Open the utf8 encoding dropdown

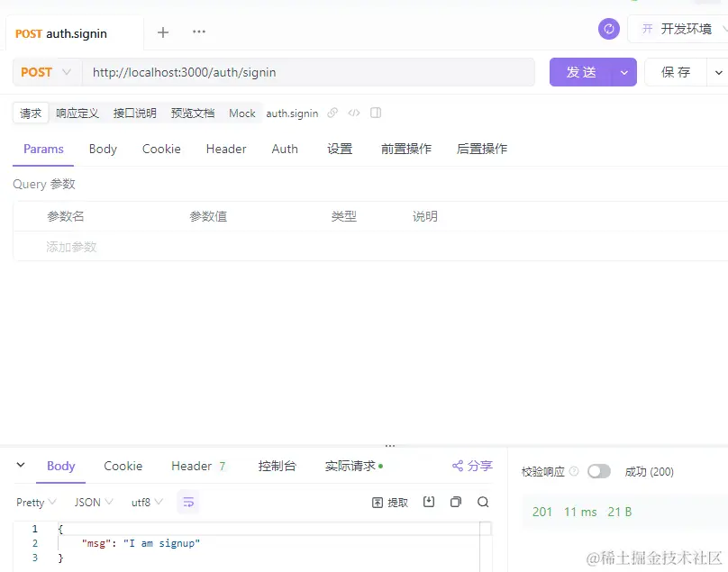point(147,503)
